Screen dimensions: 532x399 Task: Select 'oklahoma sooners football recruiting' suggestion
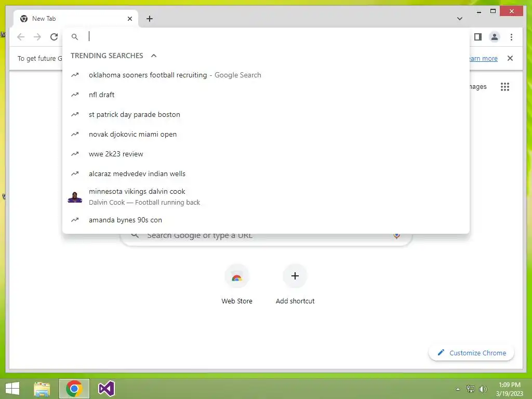tap(266, 75)
